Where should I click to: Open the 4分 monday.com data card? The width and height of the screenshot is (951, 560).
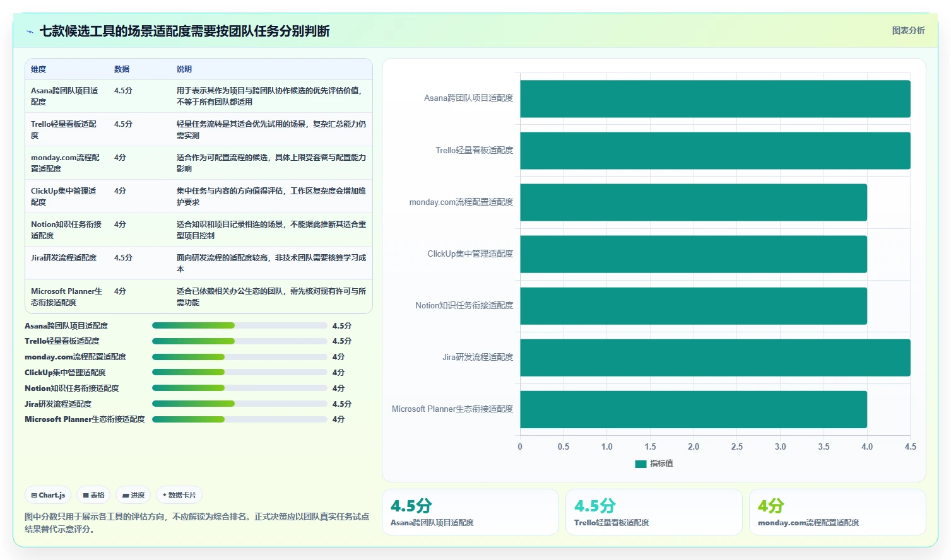point(837,512)
